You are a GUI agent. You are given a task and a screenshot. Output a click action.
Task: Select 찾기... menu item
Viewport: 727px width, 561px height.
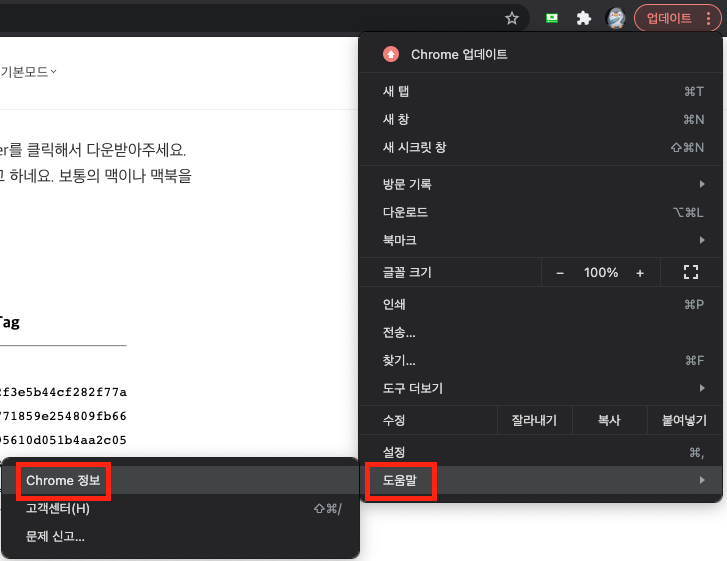(540, 360)
